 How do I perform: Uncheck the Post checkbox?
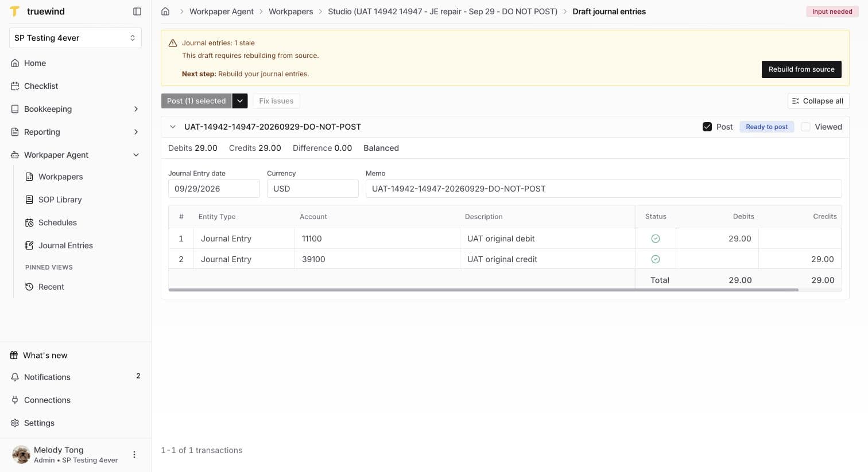707,127
